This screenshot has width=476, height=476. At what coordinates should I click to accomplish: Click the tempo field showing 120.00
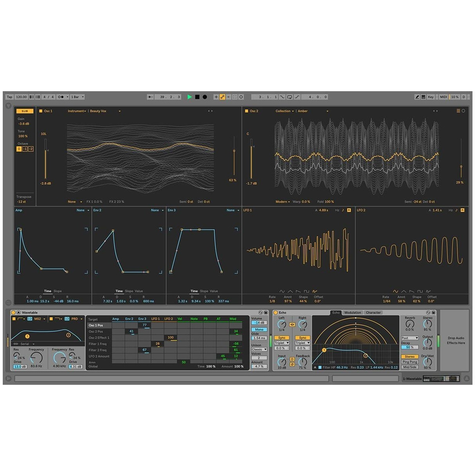click(x=22, y=97)
